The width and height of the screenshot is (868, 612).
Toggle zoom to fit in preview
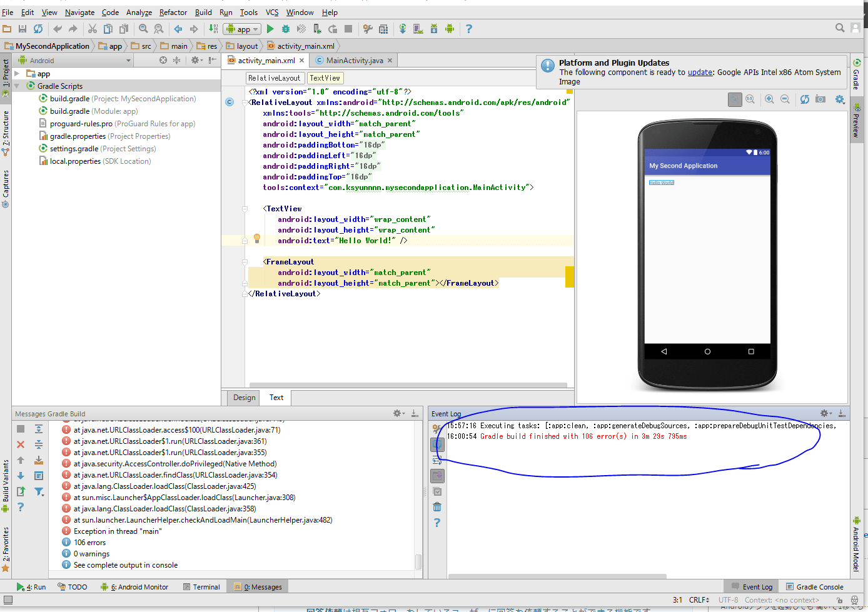735,99
